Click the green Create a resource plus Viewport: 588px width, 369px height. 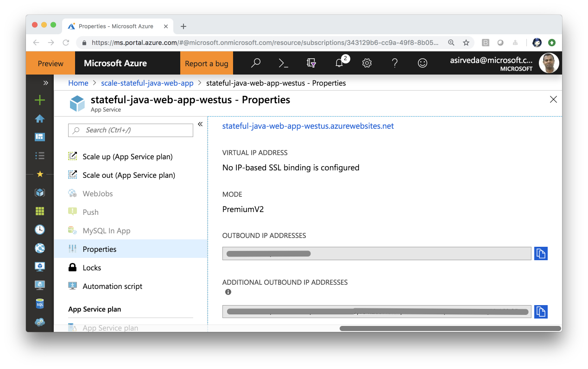click(x=40, y=100)
